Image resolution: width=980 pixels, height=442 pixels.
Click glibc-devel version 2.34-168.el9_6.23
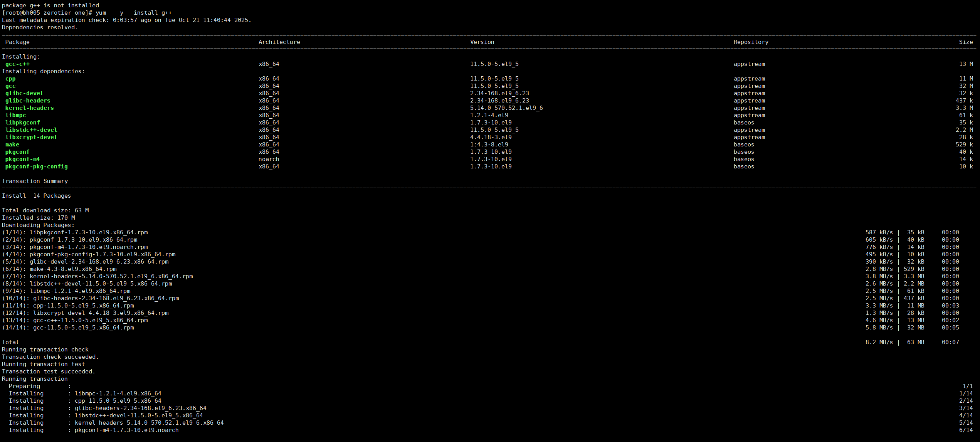click(x=499, y=93)
